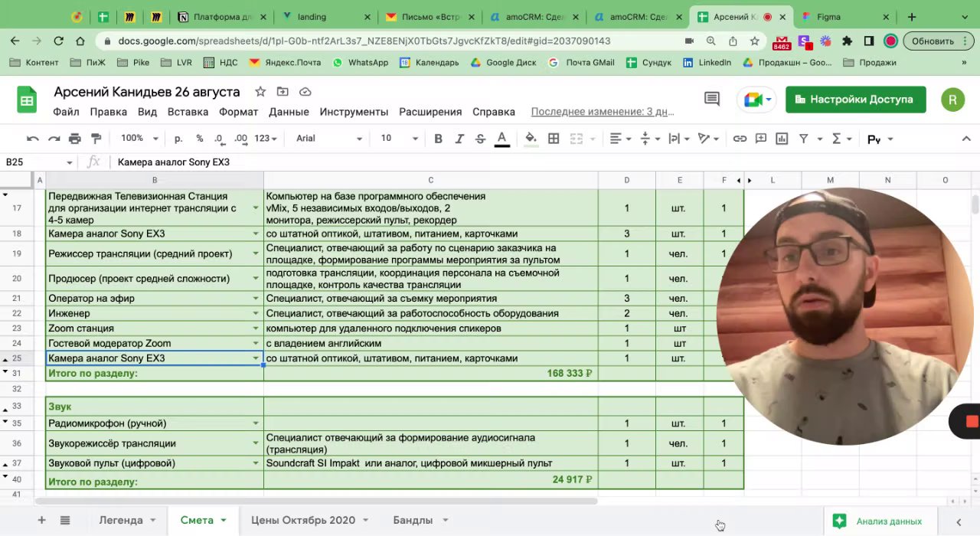Viewport: 980px width, 536px height.
Task: Open text rotation dropdown
Action: (x=708, y=139)
